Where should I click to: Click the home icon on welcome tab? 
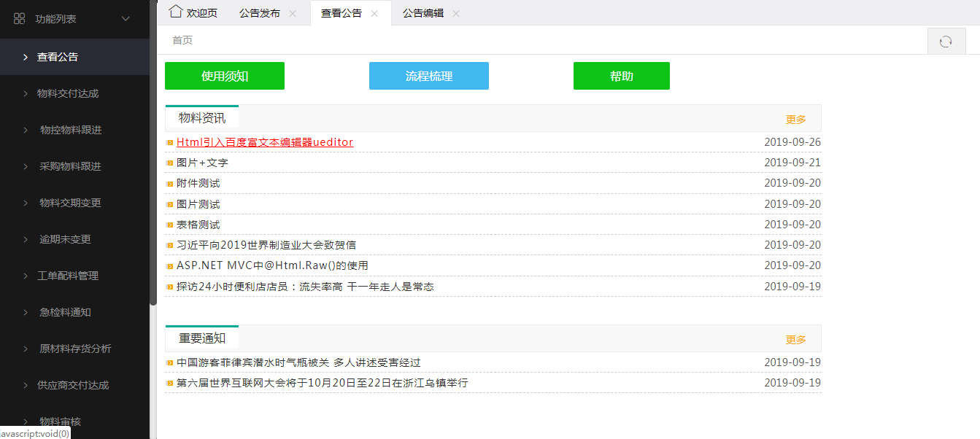pyautogui.click(x=175, y=12)
